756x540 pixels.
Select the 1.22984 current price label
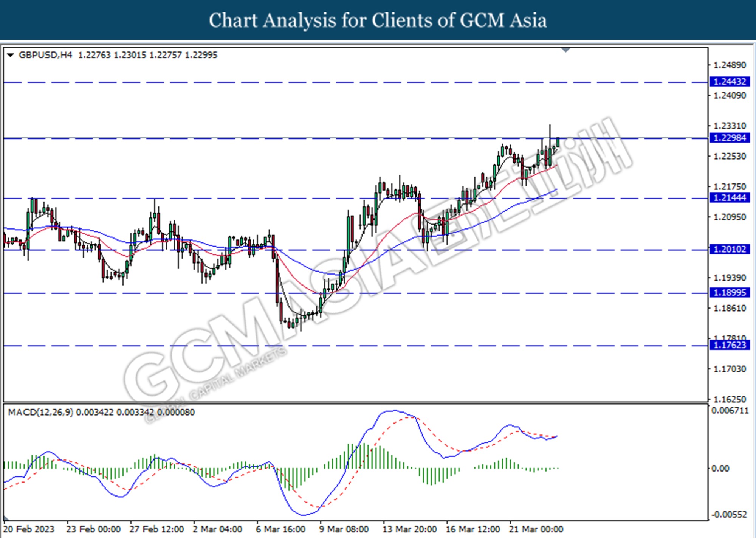coord(730,138)
